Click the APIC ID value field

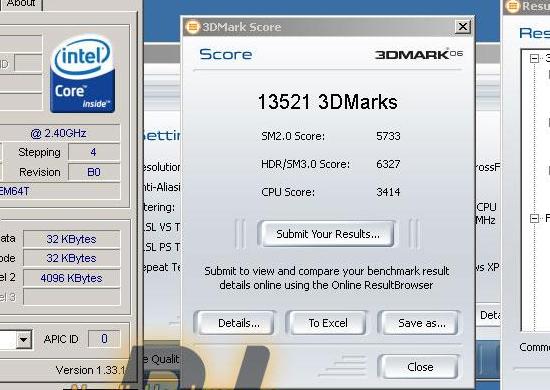(x=104, y=339)
